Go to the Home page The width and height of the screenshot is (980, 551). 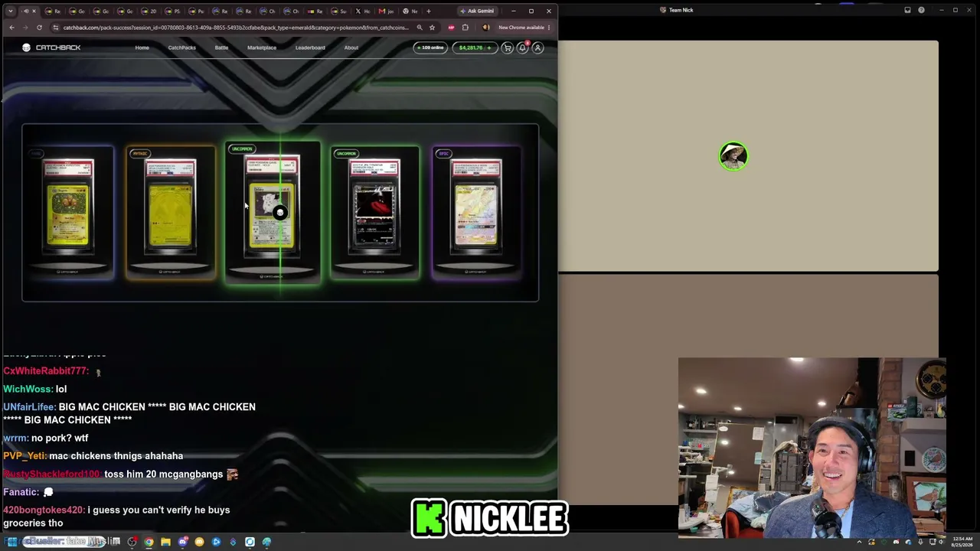coord(142,47)
